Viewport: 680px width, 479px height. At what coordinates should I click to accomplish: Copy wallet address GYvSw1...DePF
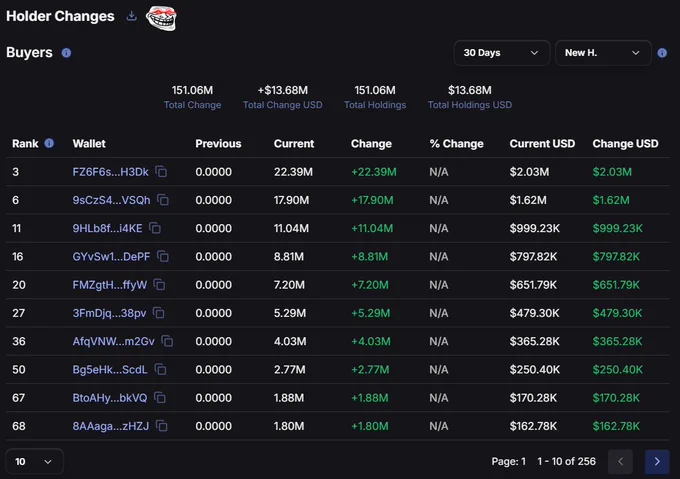pos(163,256)
